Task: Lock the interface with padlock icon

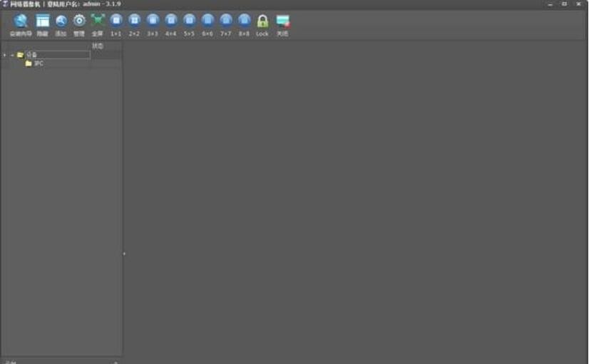Action: coord(262,21)
